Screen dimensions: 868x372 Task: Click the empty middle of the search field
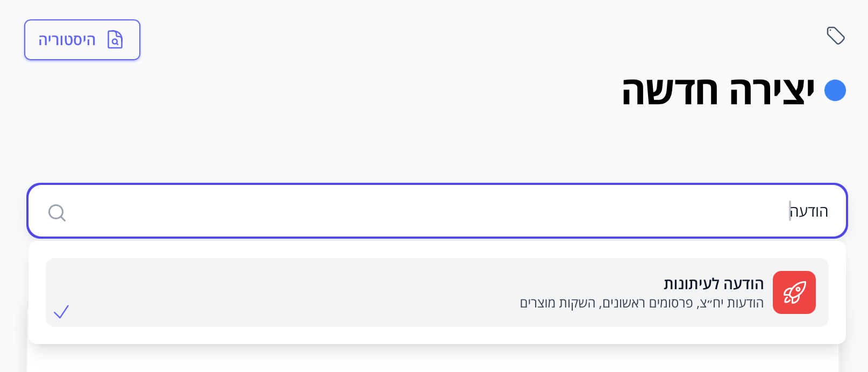coord(430,211)
